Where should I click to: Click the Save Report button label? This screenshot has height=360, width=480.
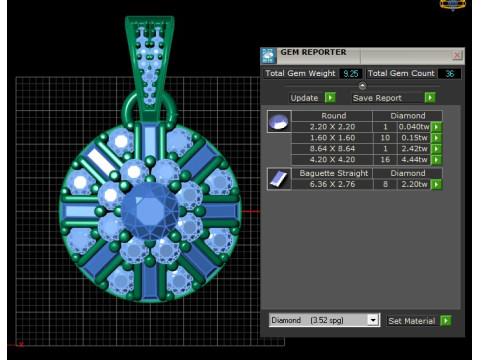377,98
